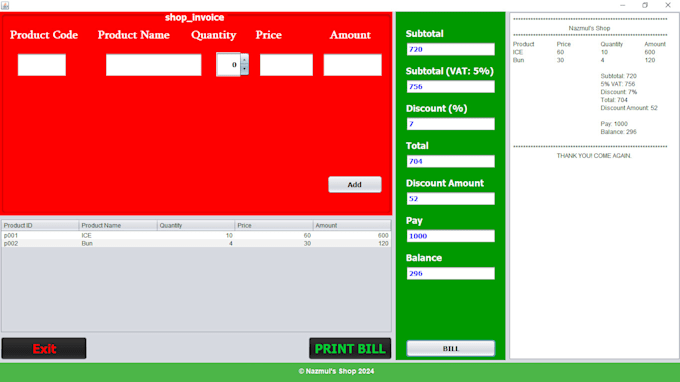The image size is (680, 382).
Task: Click the Quantity spinner value field
Action: point(229,65)
